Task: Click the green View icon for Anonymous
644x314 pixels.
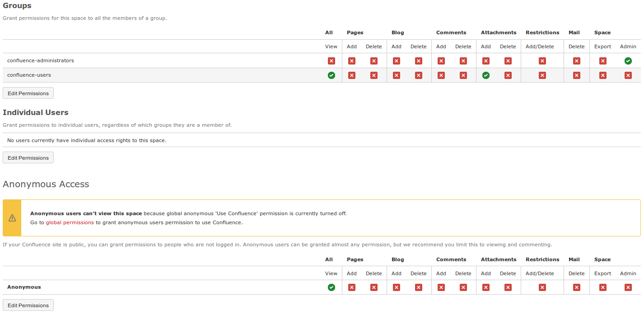Action: point(331,287)
